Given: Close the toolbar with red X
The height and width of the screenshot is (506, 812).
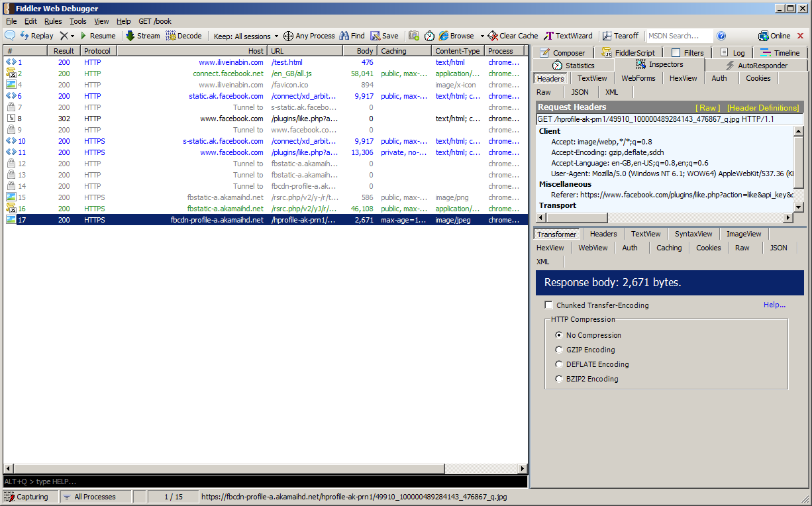Looking at the screenshot, I should (800, 36).
